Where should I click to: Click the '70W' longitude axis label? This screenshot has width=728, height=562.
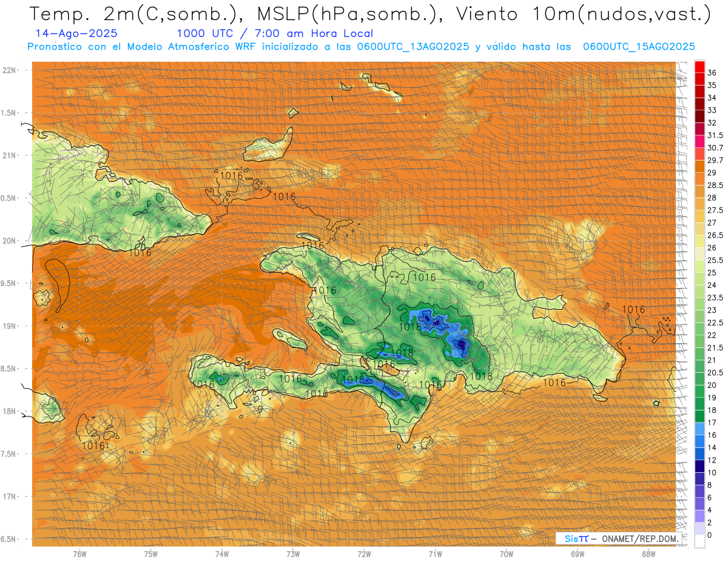[x=506, y=554]
